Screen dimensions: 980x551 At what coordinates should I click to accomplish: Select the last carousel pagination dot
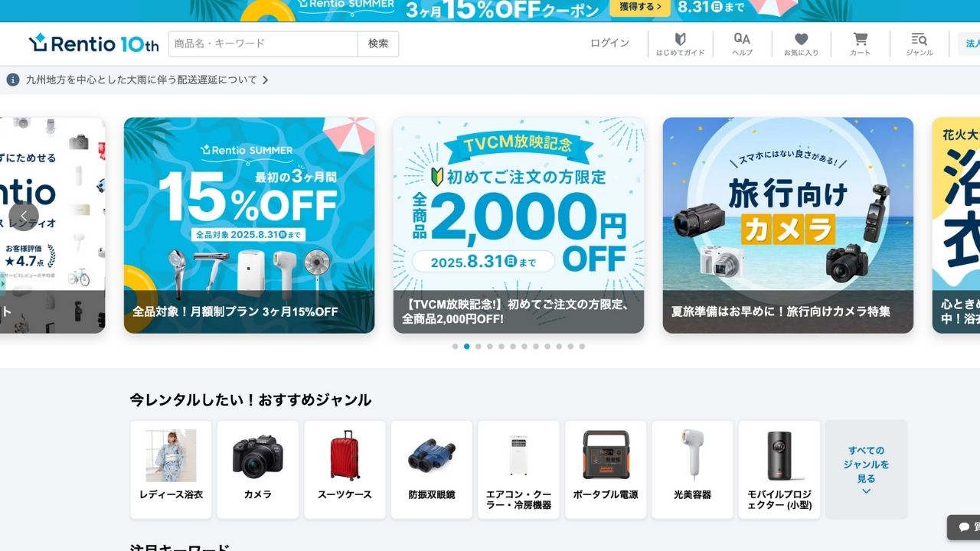tap(582, 347)
